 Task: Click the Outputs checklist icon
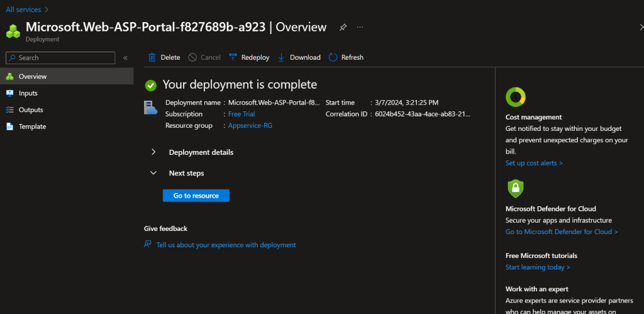click(10, 109)
